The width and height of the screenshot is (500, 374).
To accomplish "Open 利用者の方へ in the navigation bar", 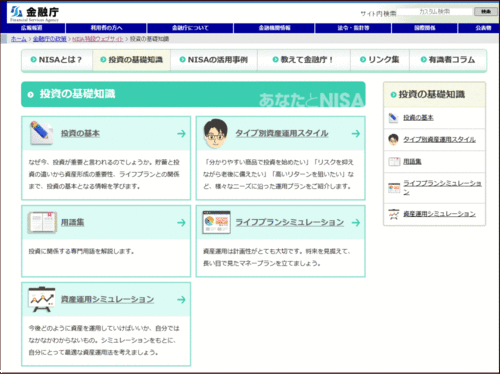I will tap(106, 28).
